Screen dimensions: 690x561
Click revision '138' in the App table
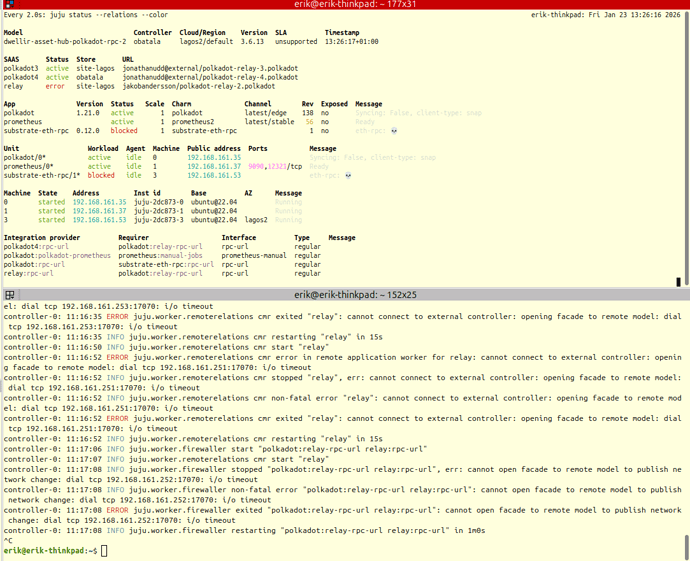click(308, 113)
